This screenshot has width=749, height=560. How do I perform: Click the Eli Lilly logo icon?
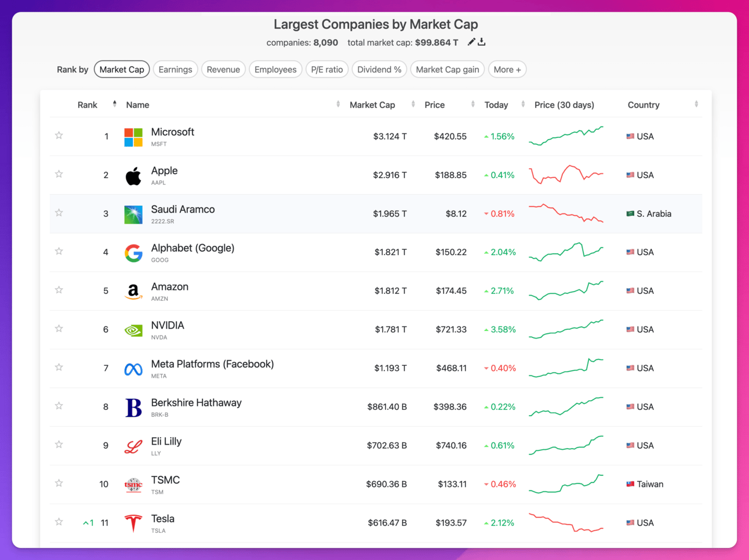133,446
